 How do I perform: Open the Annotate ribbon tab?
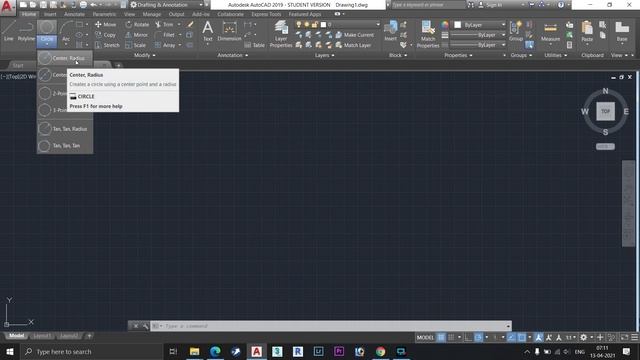point(74,14)
